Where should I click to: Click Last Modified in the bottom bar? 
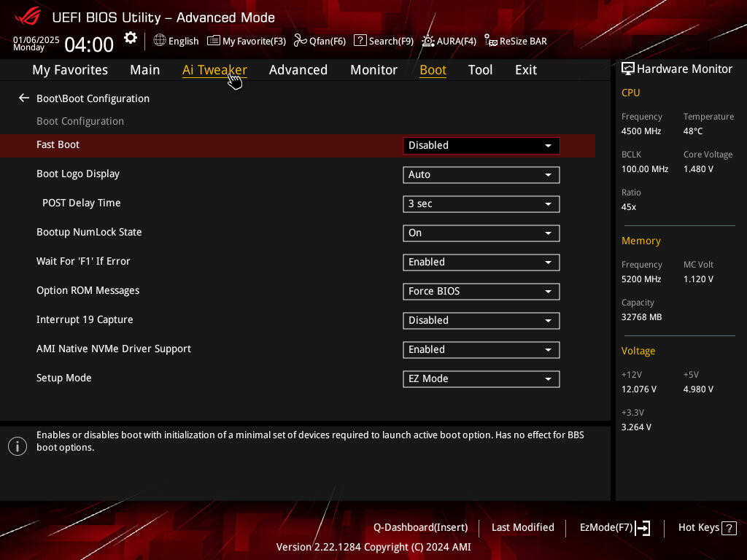522,528
